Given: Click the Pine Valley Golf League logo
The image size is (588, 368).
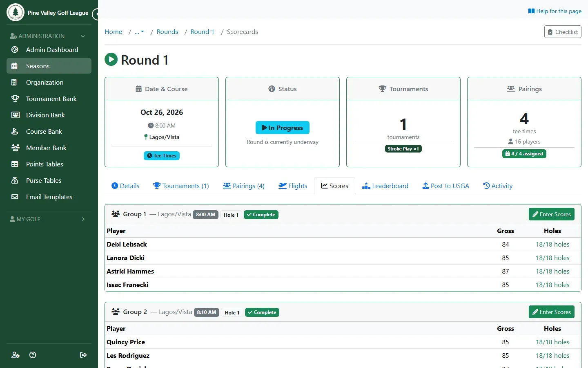Looking at the screenshot, I should tap(16, 12).
